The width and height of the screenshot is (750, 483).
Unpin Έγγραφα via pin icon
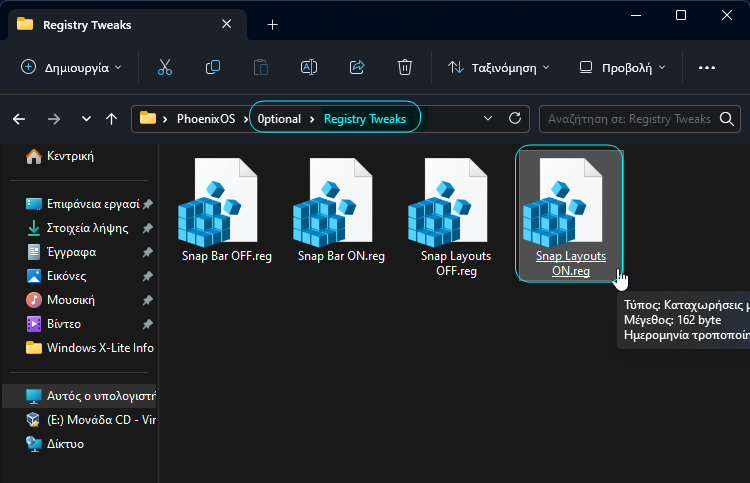(x=148, y=252)
